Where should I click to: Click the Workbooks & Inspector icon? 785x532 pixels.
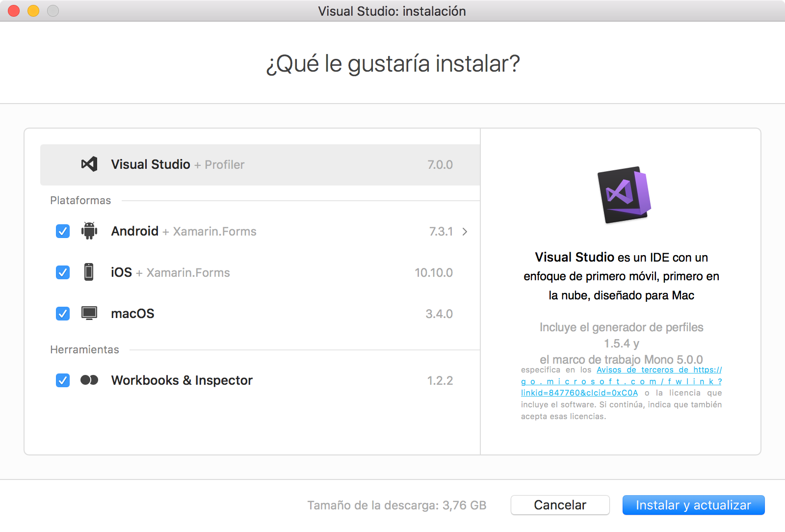(89, 380)
